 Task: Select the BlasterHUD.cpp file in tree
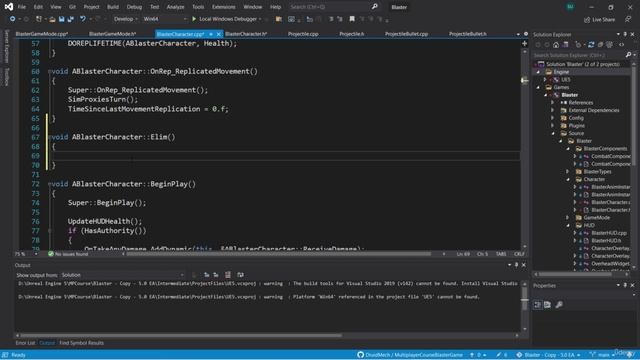click(609, 233)
